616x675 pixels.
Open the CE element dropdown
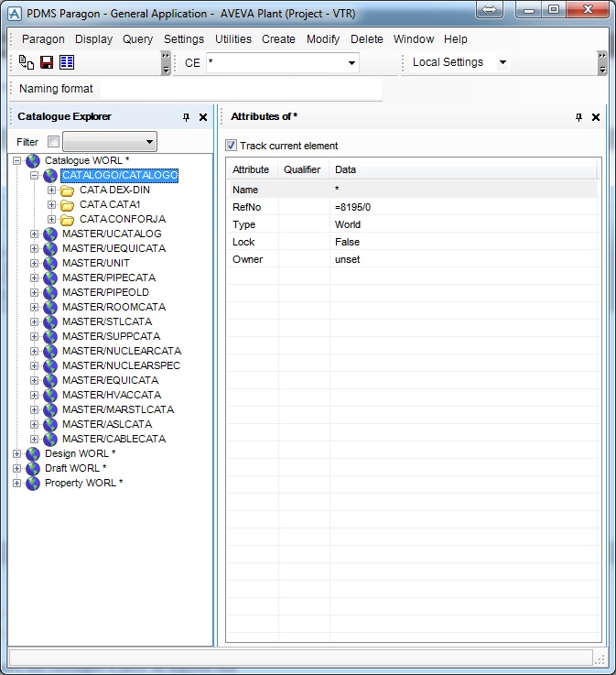point(351,63)
